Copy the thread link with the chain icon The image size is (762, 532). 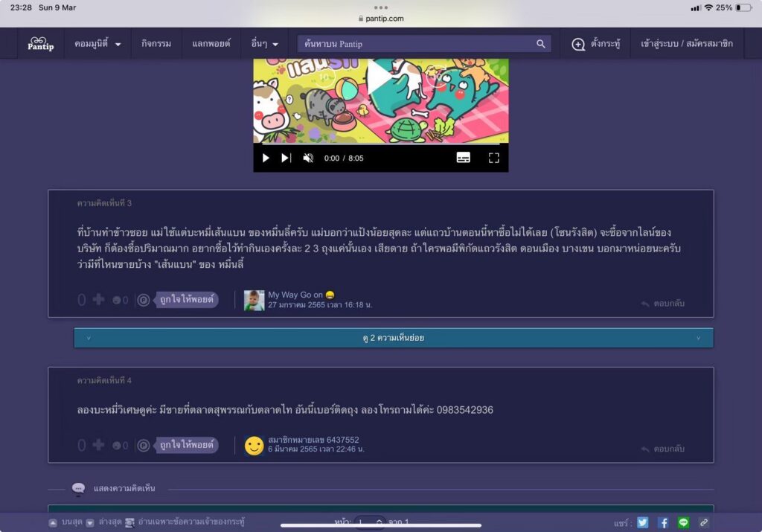coord(704,522)
